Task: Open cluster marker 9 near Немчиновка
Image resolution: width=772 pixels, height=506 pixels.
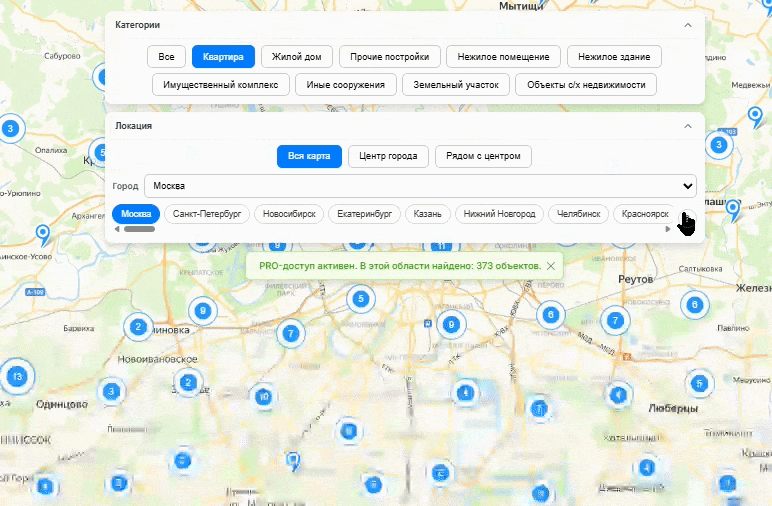Action: (x=203, y=311)
